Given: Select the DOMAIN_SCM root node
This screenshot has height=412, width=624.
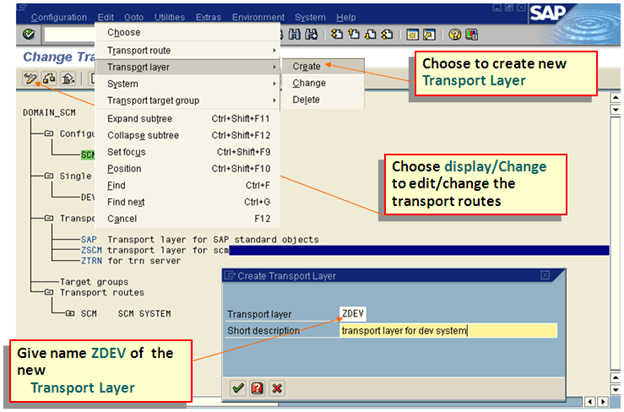Looking at the screenshot, I should [49, 113].
